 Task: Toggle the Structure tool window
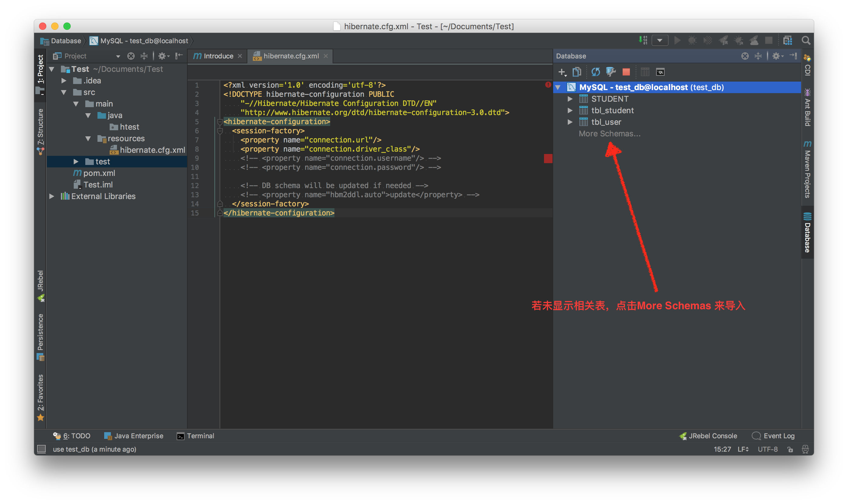click(40, 132)
